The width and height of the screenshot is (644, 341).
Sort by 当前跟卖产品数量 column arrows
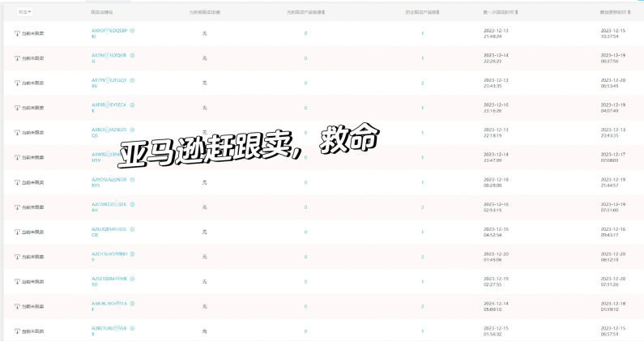click(x=324, y=12)
